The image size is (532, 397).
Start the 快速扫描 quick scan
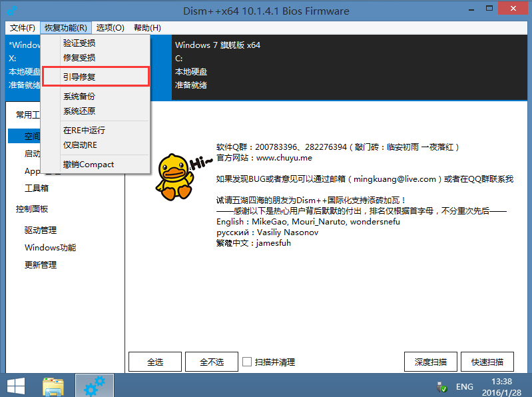pos(487,362)
